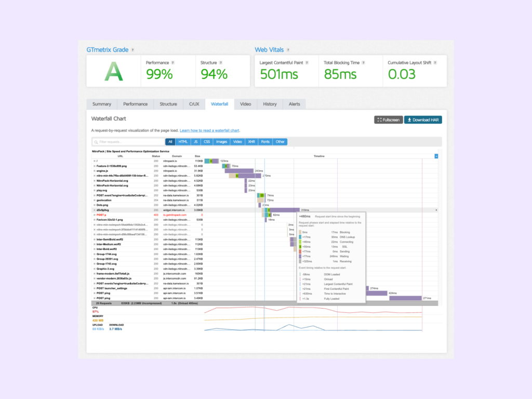This screenshot has height=399, width=532.
Task: Switch to the Performance tab
Action: [x=136, y=104]
